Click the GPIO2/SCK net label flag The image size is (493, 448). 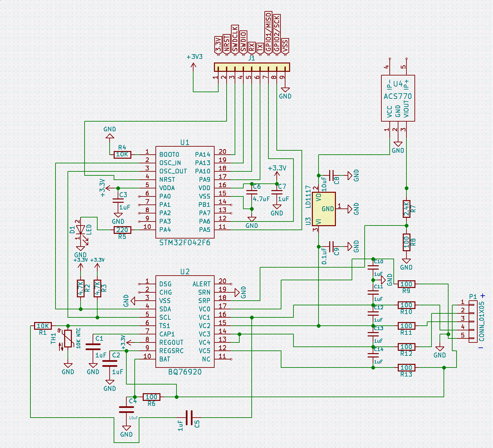click(x=277, y=34)
